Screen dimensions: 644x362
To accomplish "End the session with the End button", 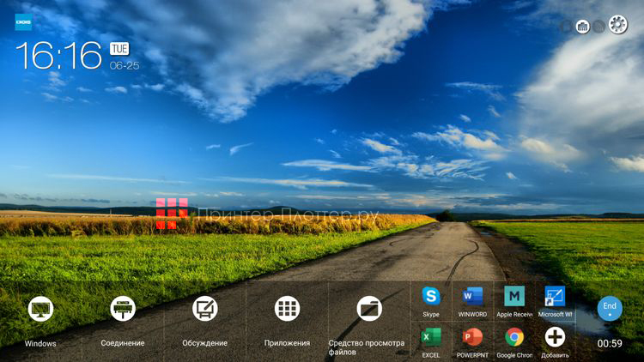I will pyautogui.click(x=610, y=308).
